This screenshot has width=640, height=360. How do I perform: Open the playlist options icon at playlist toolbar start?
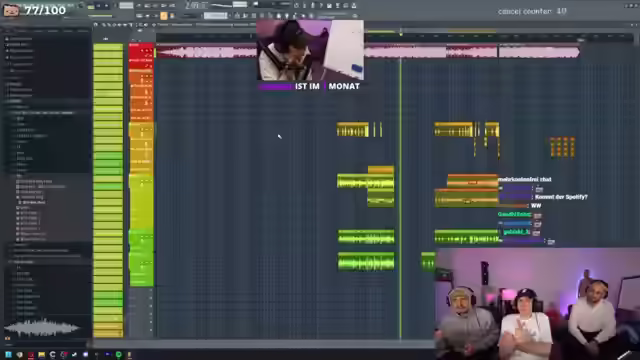click(96, 25)
